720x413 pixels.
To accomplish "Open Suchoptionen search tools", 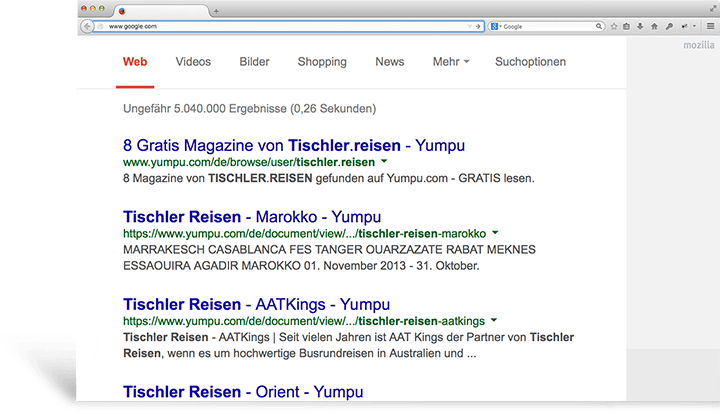I will coord(530,62).
